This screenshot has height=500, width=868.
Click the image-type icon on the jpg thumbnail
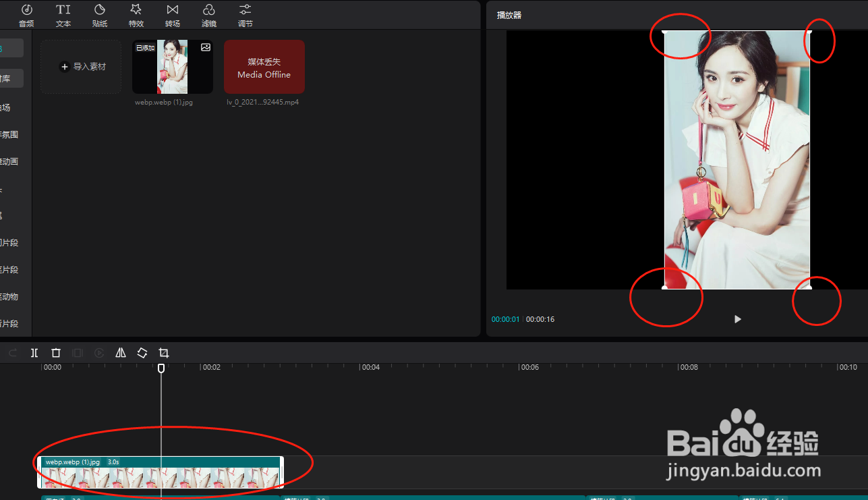(x=206, y=48)
